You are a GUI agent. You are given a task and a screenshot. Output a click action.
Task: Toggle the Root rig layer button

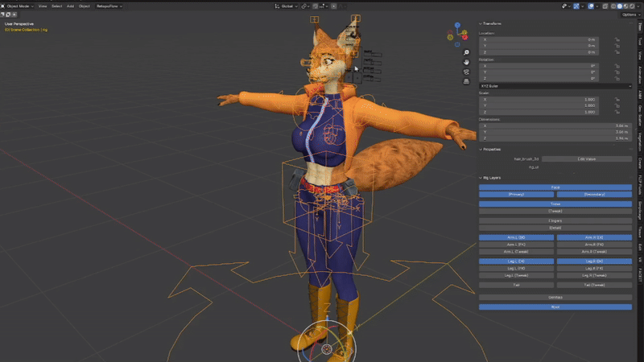pos(555,307)
